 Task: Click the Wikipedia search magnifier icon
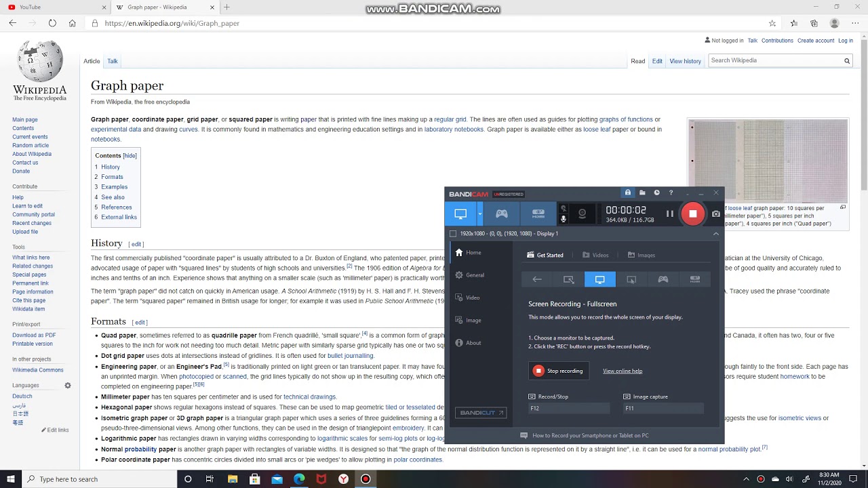pyautogui.click(x=846, y=61)
